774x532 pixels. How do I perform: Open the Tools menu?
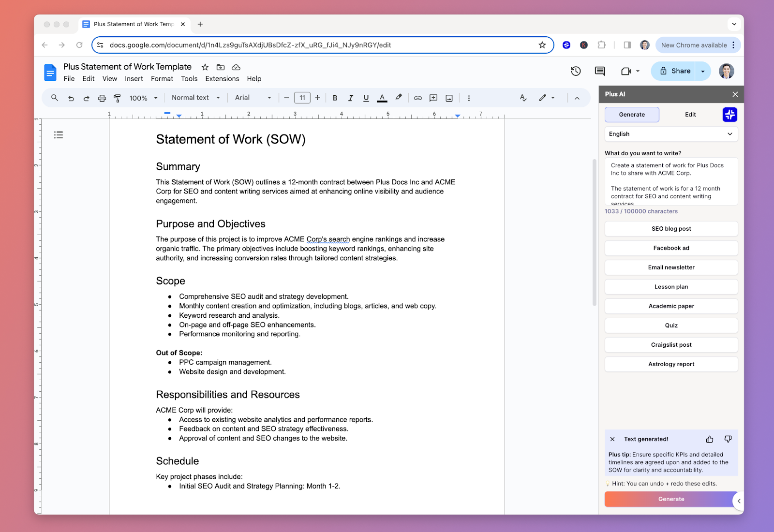189,79
